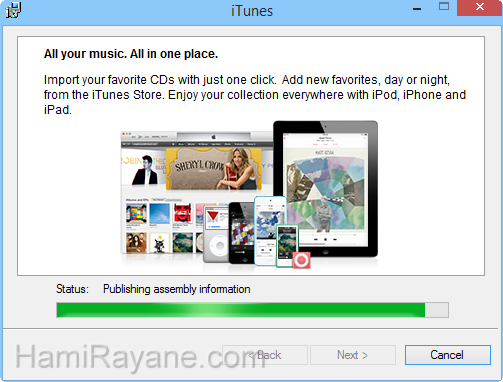Click "Publishing assembly information" status text
This screenshot has height=382, width=503.
(177, 289)
